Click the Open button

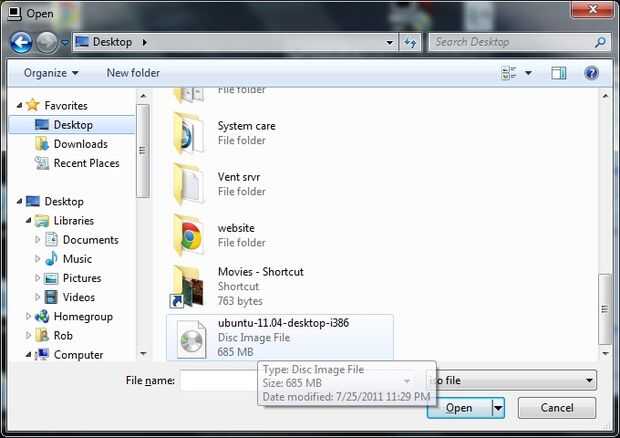(459, 408)
